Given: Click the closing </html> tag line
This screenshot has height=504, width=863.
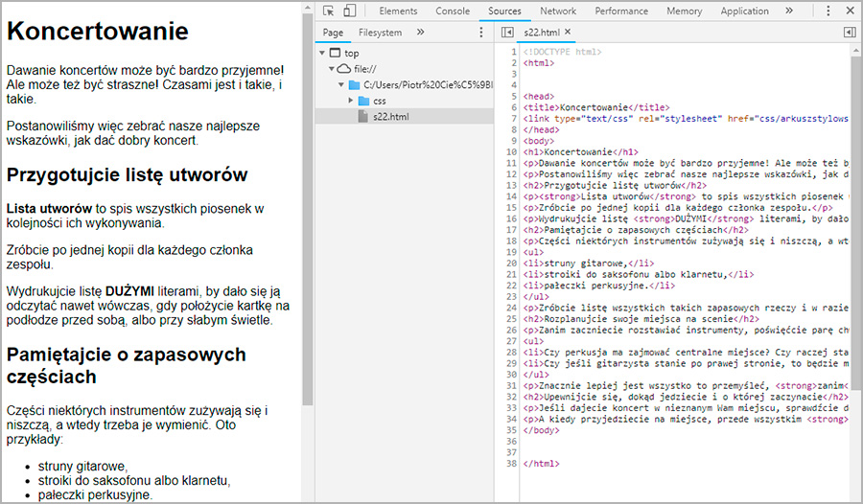Looking at the screenshot, I should [x=541, y=464].
